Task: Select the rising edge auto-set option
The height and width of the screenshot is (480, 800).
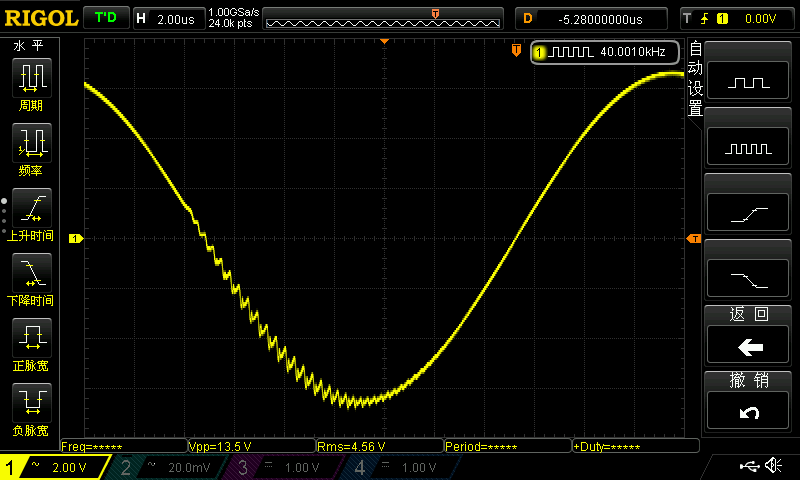Action: point(748,212)
